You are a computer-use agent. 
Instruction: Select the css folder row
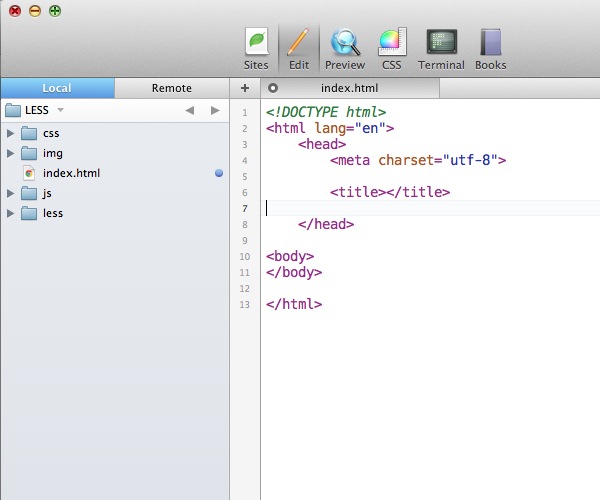click(x=115, y=133)
